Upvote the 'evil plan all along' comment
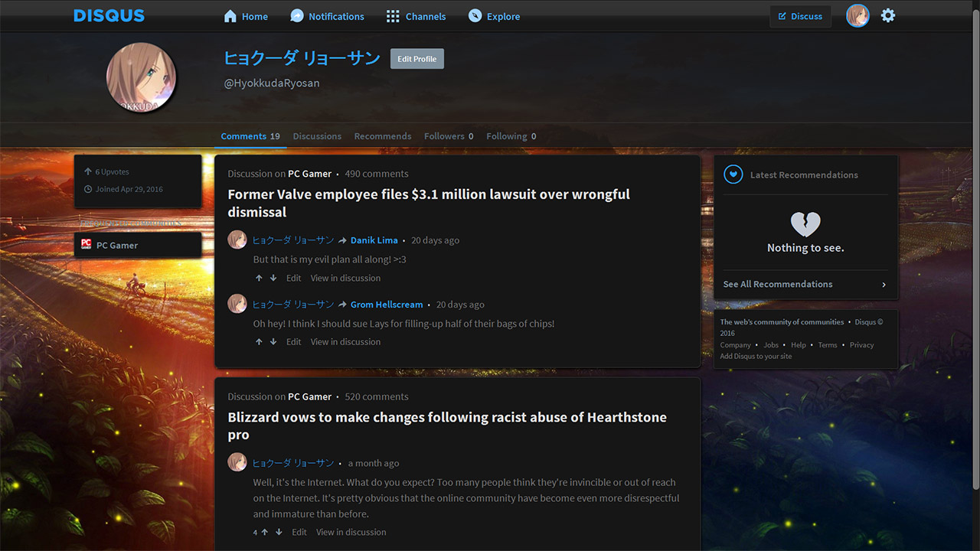 tap(259, 278)
